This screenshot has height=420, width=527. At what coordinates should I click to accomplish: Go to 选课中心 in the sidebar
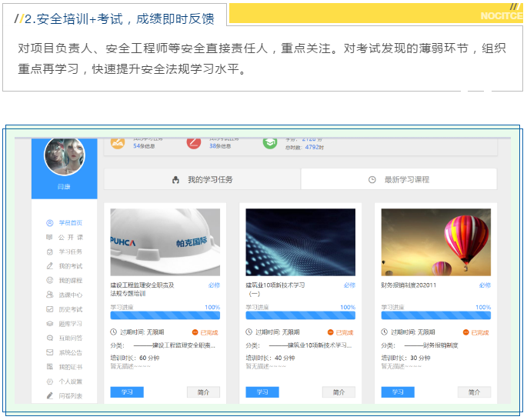tap(50, 295)
